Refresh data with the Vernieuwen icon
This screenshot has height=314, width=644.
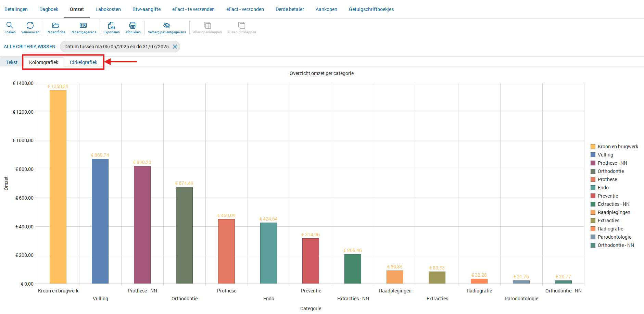[30, 26]
